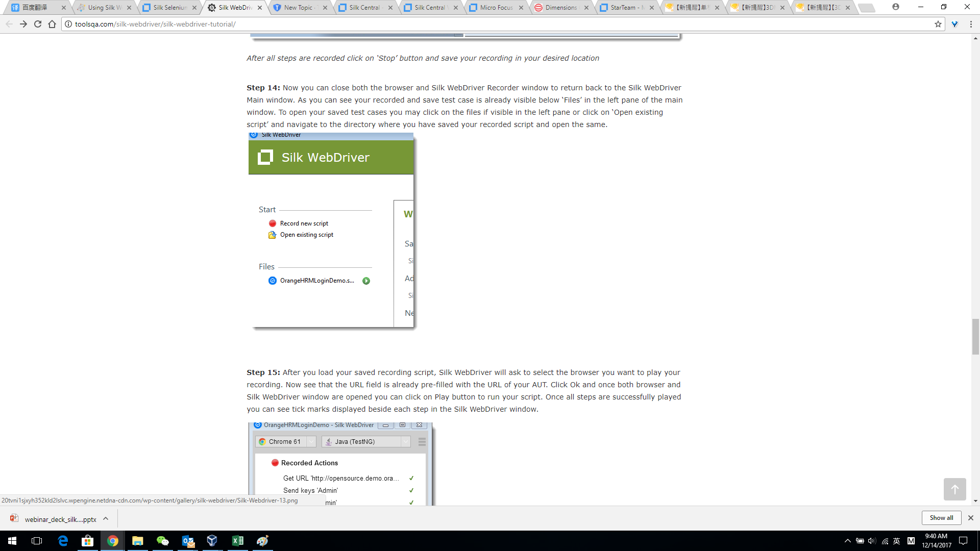Open Task View on taskbar
The width and height of the screenshot is (980, 551).
click(37, 541)
